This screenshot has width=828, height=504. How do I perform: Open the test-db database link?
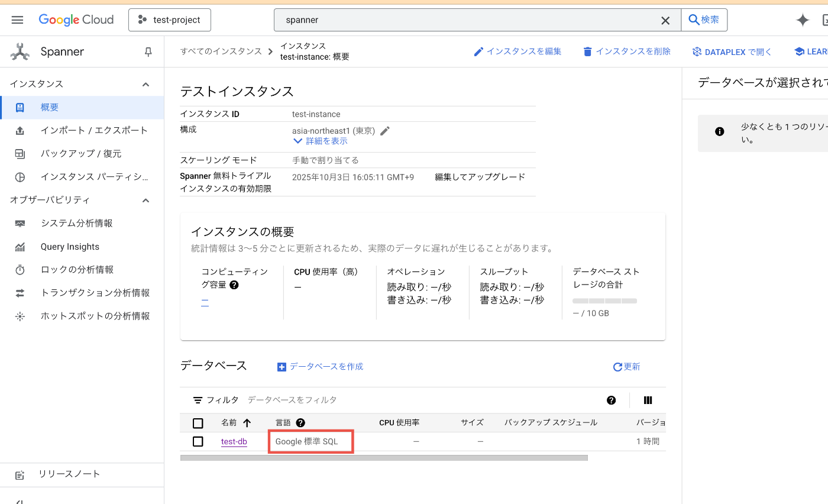(234, 442)
